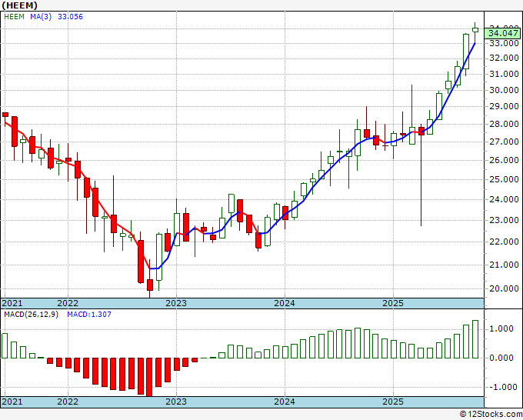This screenshot has width=523, height=420.
Task: Click the 25.000 price axis label
Action: click(x=504, y=179)
